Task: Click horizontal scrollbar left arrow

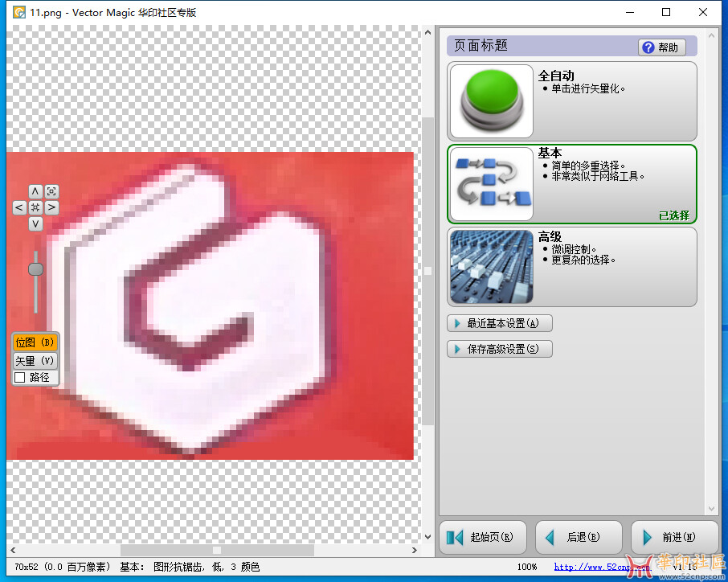Action: coord(13,550)
